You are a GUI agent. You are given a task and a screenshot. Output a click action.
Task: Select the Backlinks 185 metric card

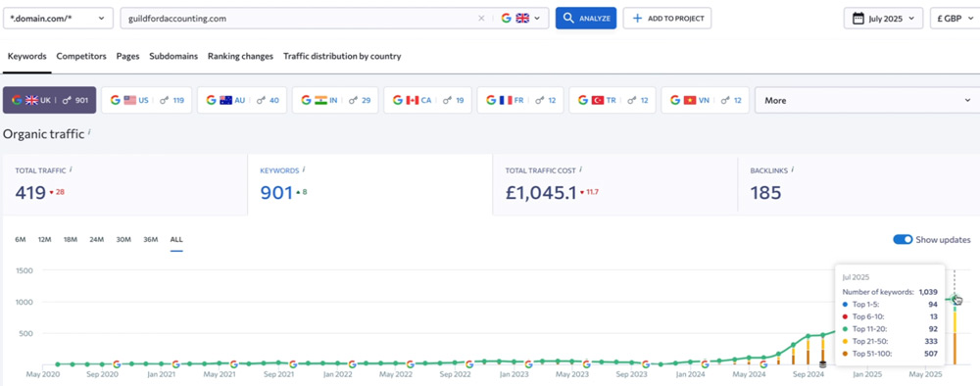click(858, 185)
